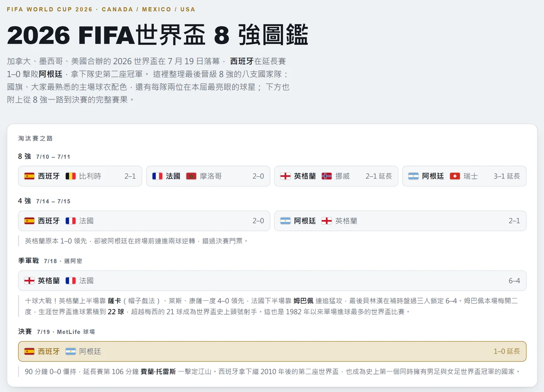Click 阿根廷 team name in the semi-final card
This screenshot has height=392, width=544.
click(305, 221)
